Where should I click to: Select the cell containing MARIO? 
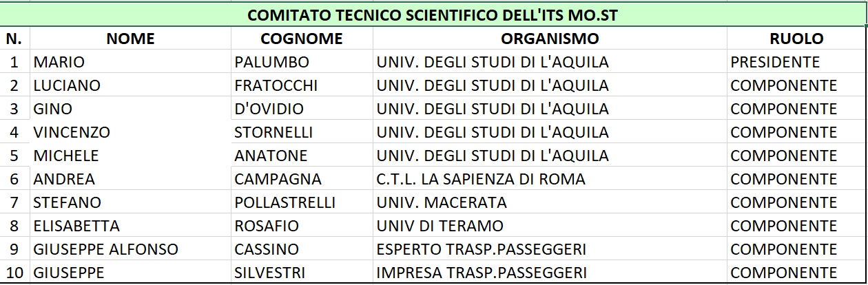coord(130,62)
